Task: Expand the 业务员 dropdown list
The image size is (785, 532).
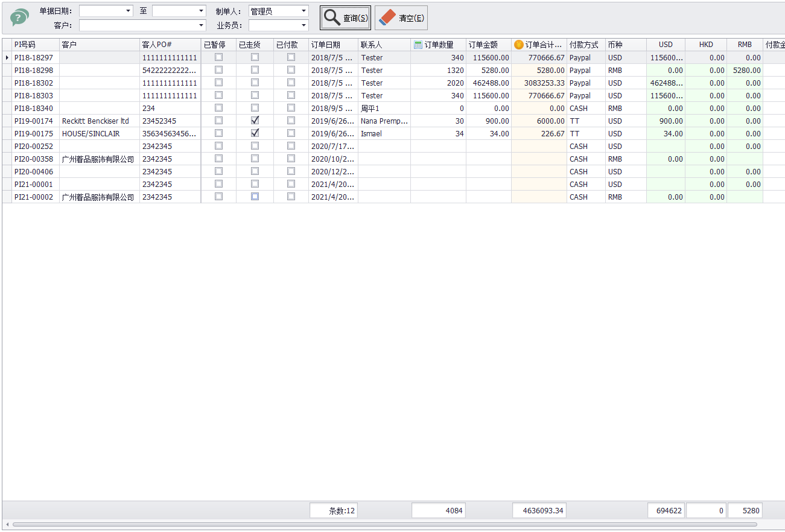Action: 303,25
